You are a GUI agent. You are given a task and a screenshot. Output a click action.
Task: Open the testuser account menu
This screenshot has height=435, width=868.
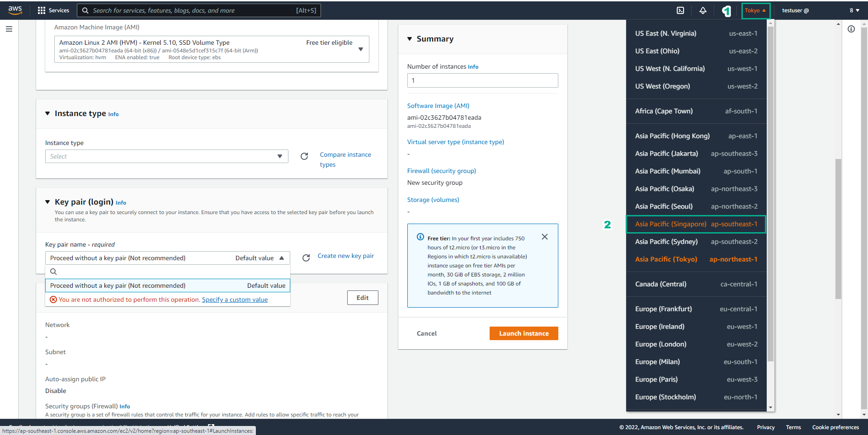821,10
